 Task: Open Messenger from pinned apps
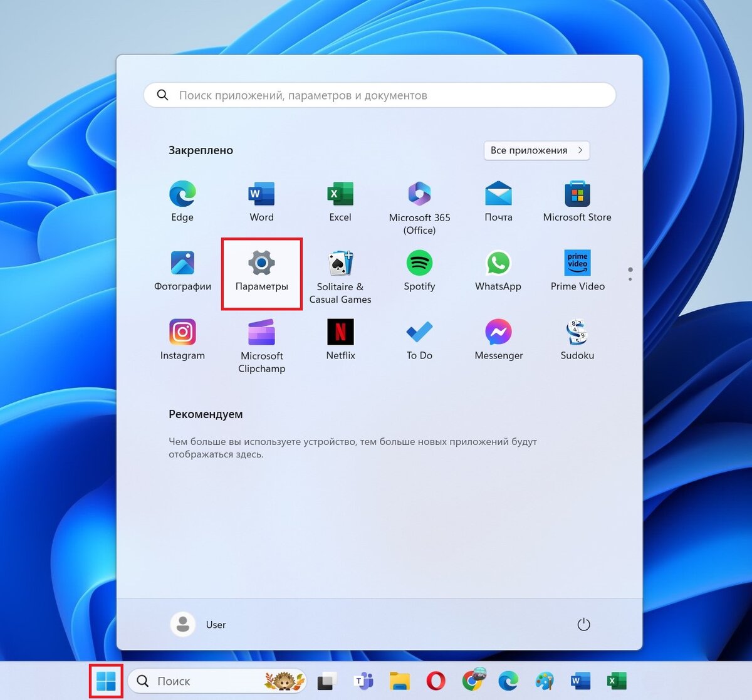tap(498, 339)
